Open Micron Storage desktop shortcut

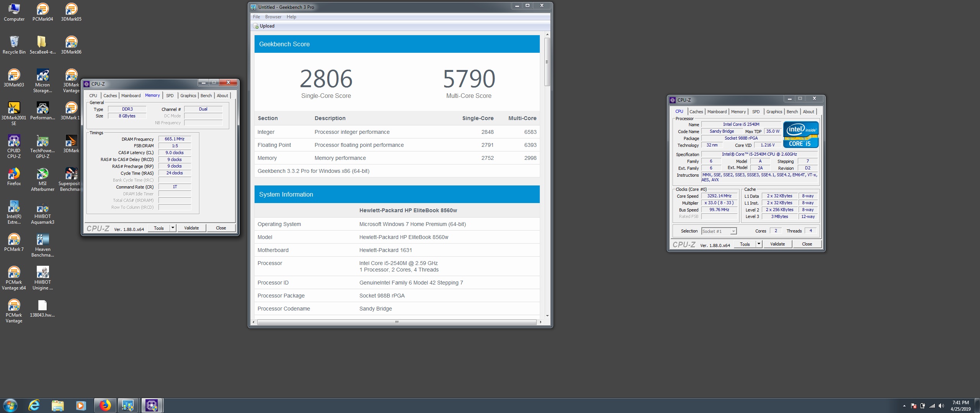click(42, 81)
